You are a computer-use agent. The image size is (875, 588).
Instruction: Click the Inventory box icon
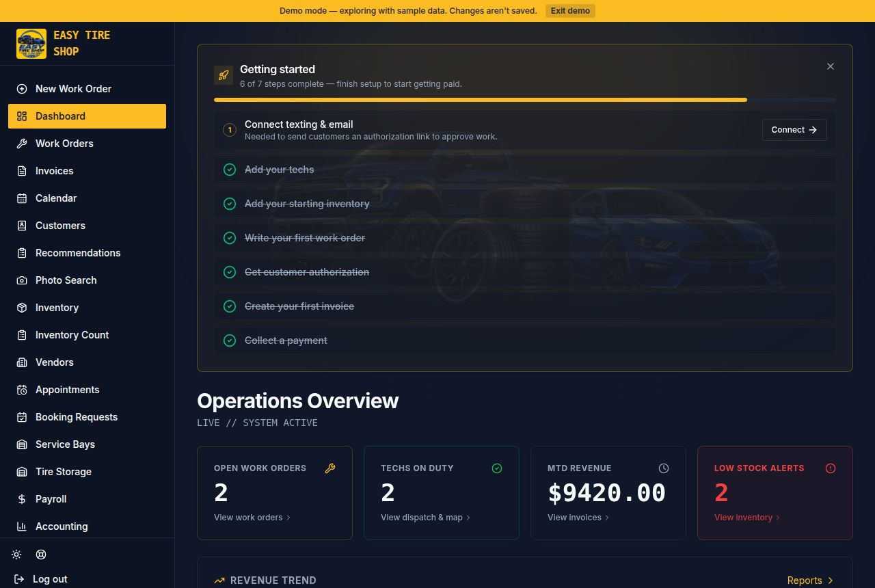pyautogui.click(x=22, y=308)
